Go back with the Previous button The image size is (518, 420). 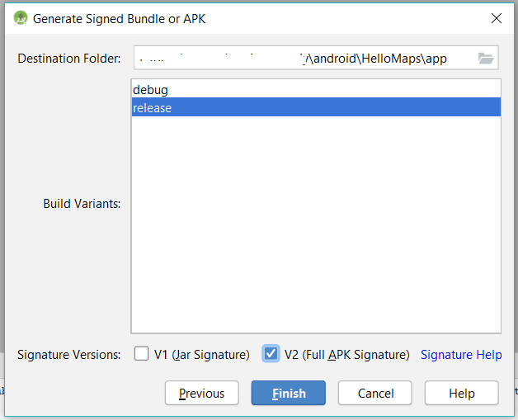pos(202,393)
